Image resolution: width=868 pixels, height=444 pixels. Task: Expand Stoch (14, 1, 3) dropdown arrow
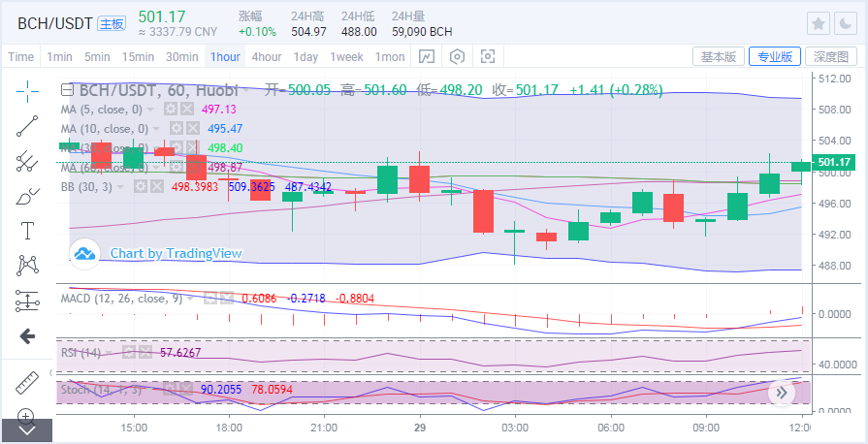(150, 390)
